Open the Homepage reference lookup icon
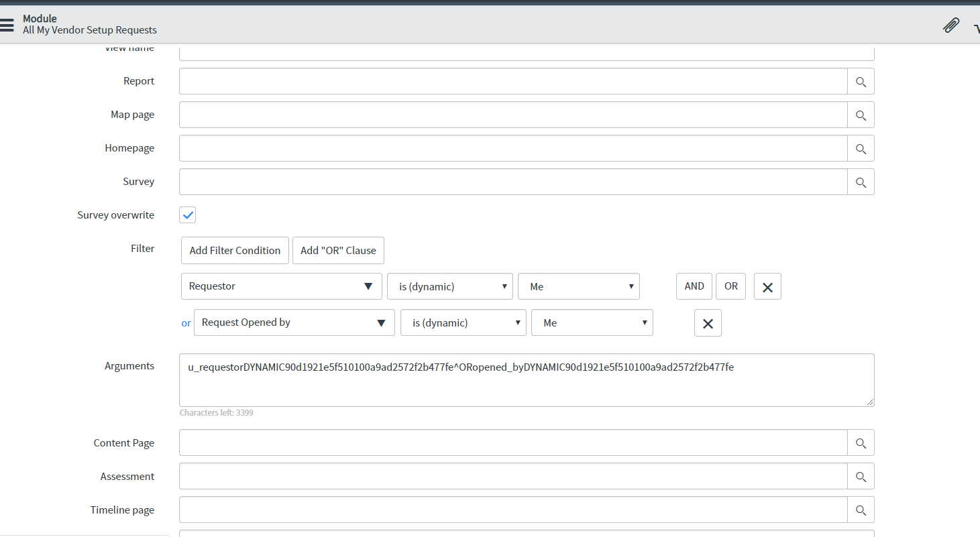 coord(861,148)
